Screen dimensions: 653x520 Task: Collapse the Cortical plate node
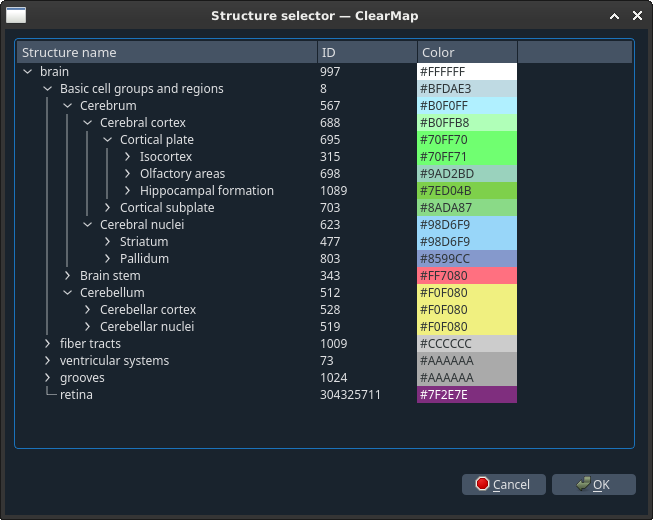tap(108, 139)
